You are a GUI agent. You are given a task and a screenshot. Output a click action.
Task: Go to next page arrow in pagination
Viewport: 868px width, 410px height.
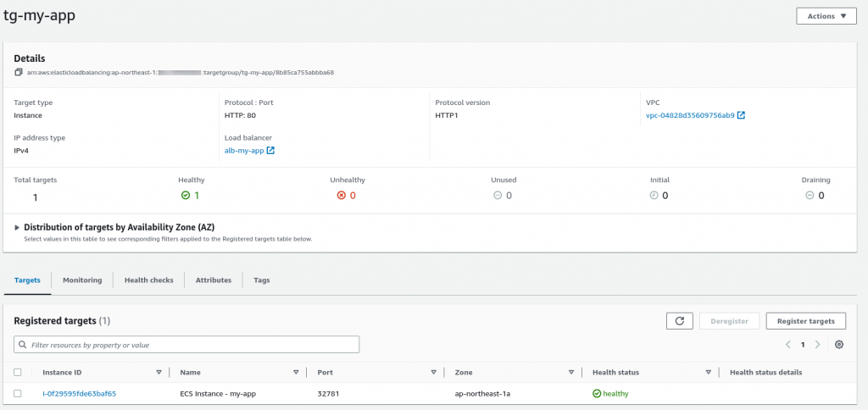818,344
